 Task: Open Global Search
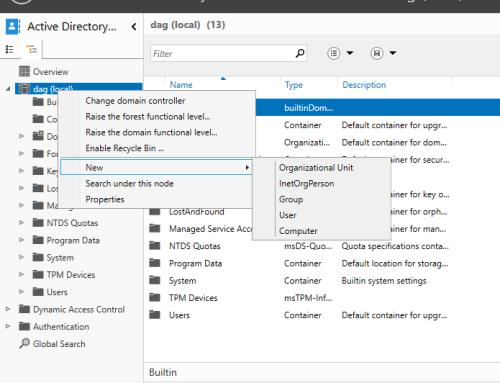click(x=59, y=344)
